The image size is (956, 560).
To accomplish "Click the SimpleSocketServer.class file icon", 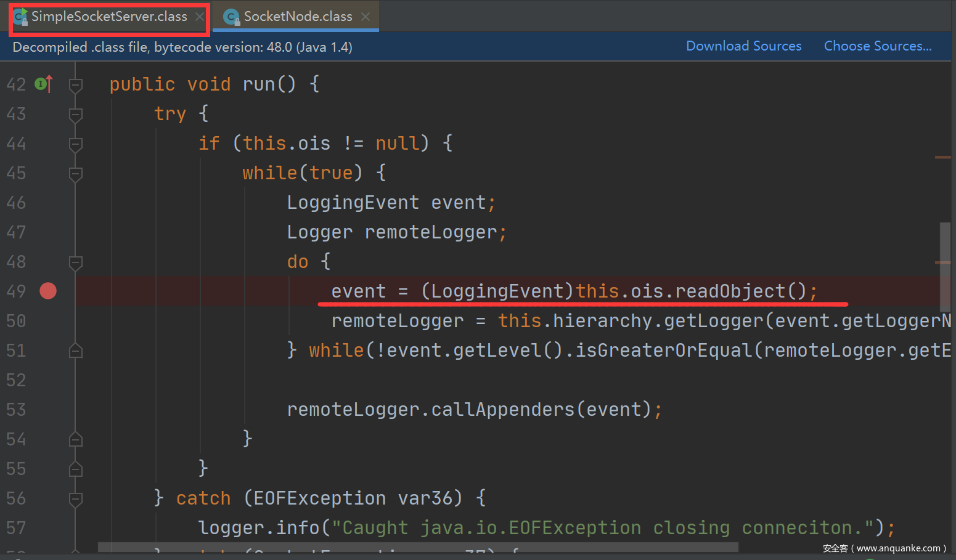I will click(20, 17).
